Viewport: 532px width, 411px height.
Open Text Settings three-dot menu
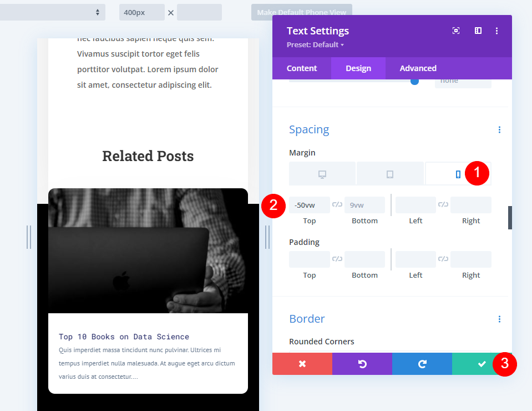click(x=496, y=31)
